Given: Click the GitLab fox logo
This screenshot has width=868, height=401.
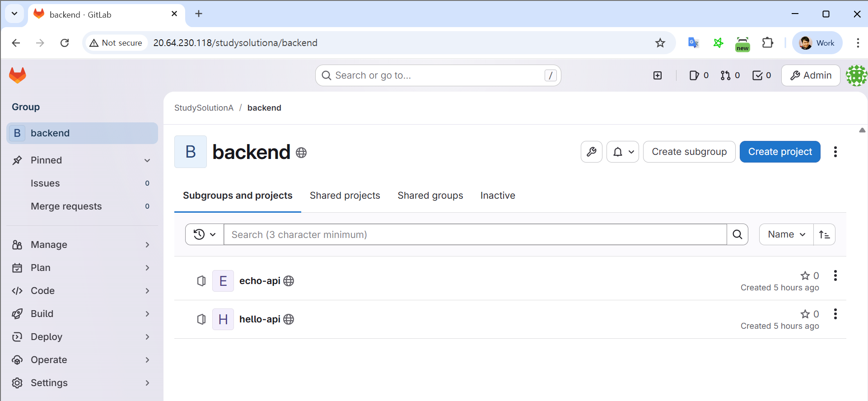Looking at the screenshot, I should tap(18, 75).
